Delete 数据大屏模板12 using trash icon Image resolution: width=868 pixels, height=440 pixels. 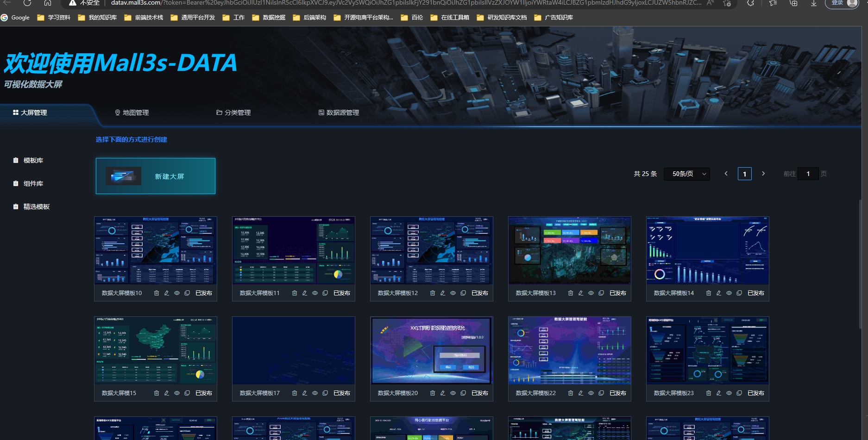433,293
